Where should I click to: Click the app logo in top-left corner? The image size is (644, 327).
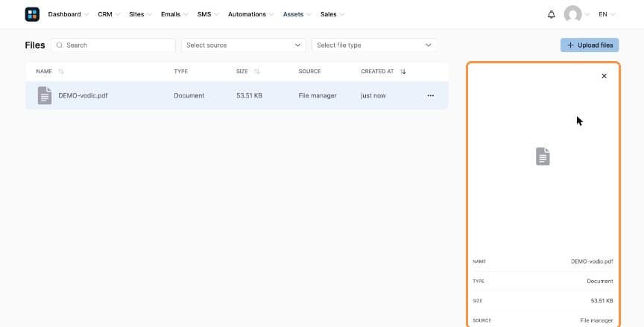coord(32,14)
